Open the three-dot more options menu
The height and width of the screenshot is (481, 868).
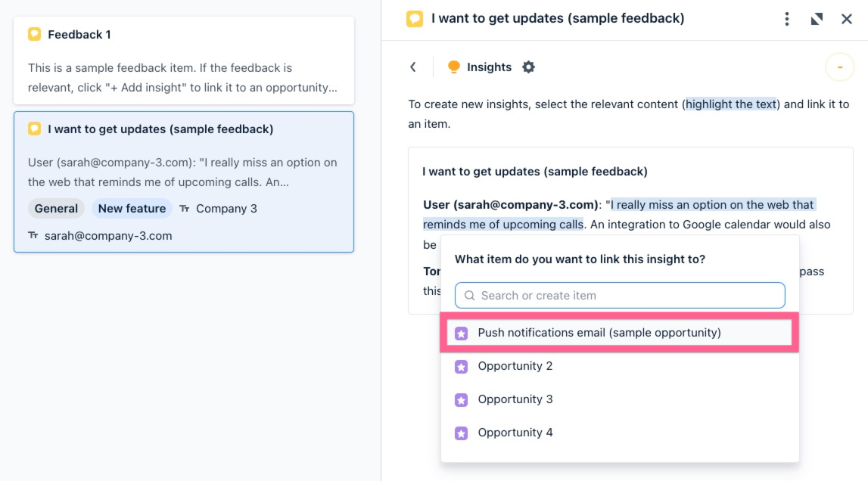[787, 19]
